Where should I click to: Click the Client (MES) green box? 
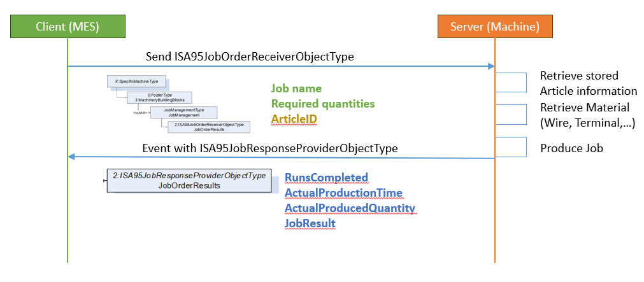tap(68, 27)
